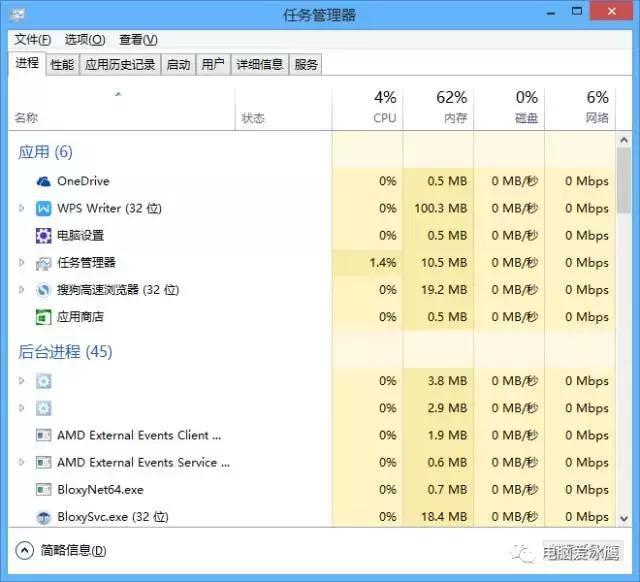Sort by the 磁盘 column header

509,109
